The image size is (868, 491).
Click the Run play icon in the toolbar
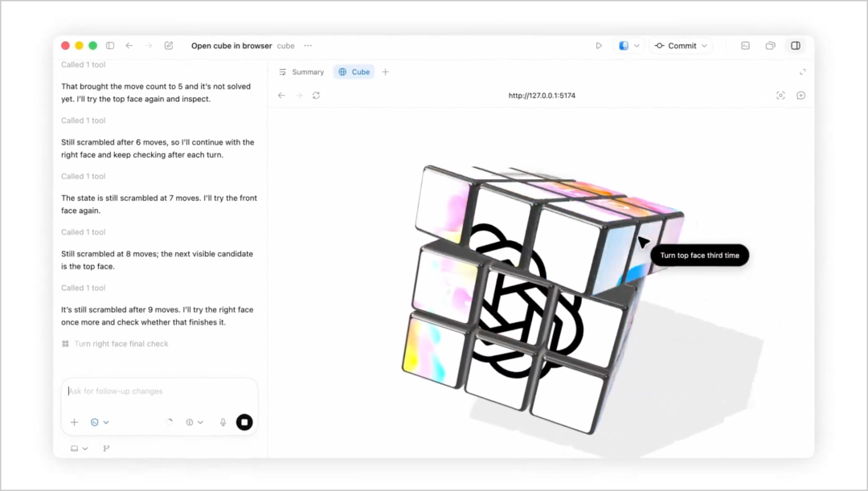click(x=599, y=46)
